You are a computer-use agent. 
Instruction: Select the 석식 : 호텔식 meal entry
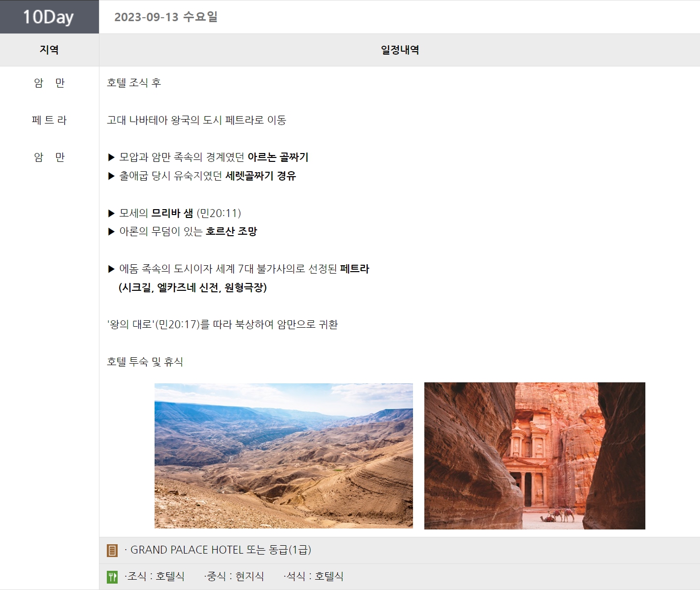314,576
